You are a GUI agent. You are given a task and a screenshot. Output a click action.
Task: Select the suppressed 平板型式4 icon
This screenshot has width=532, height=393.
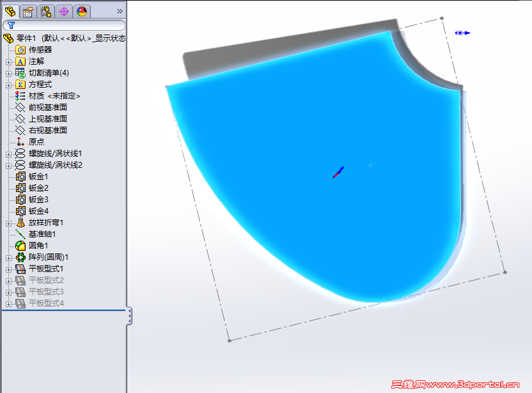[x=20, y=303]
